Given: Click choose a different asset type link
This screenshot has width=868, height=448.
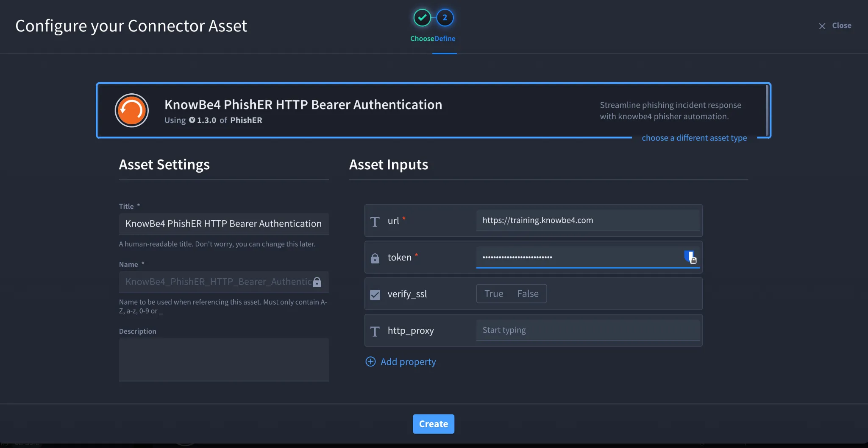Looking at the screenshot, I should pyautogui.click(x=694, y=138).
